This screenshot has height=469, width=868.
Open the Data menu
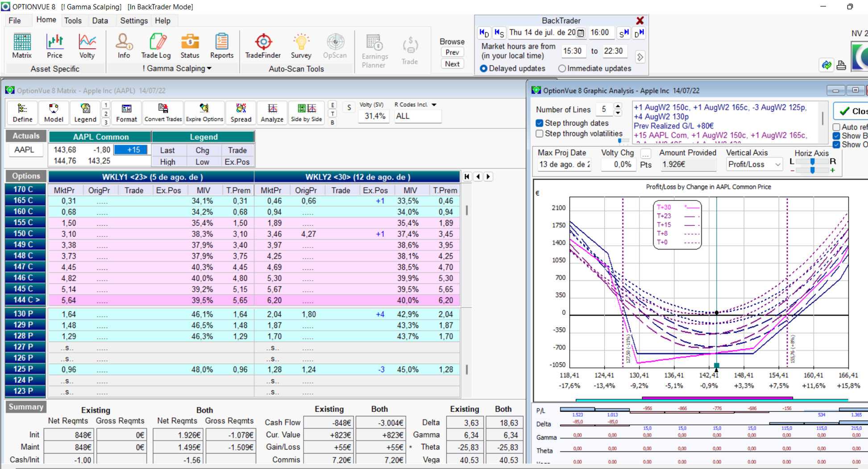click(100, 21)
